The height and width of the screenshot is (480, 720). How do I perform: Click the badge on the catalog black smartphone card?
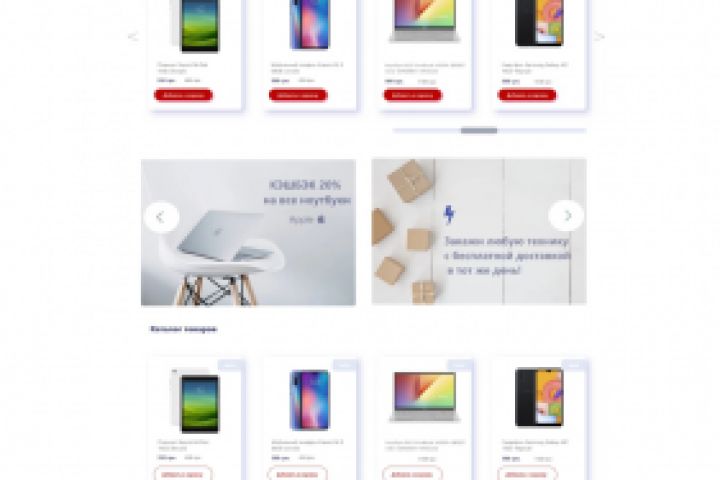(574, 365)
